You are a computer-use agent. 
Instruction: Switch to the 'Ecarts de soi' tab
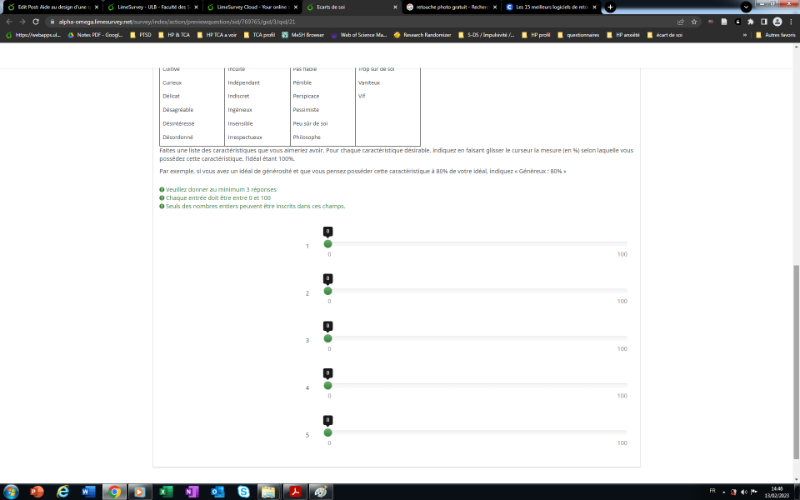coord(350,7)
